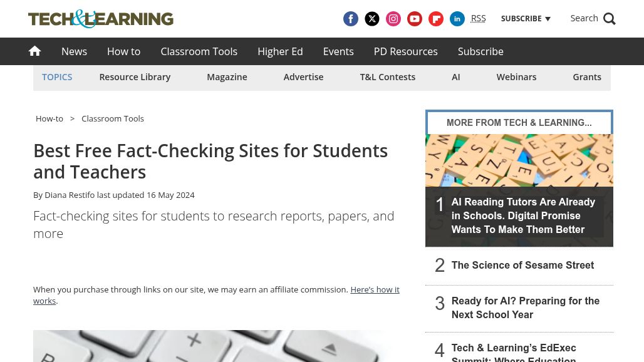644x362 pixels.
Task: Click the search magnifier icon
Action: (610, 19)
